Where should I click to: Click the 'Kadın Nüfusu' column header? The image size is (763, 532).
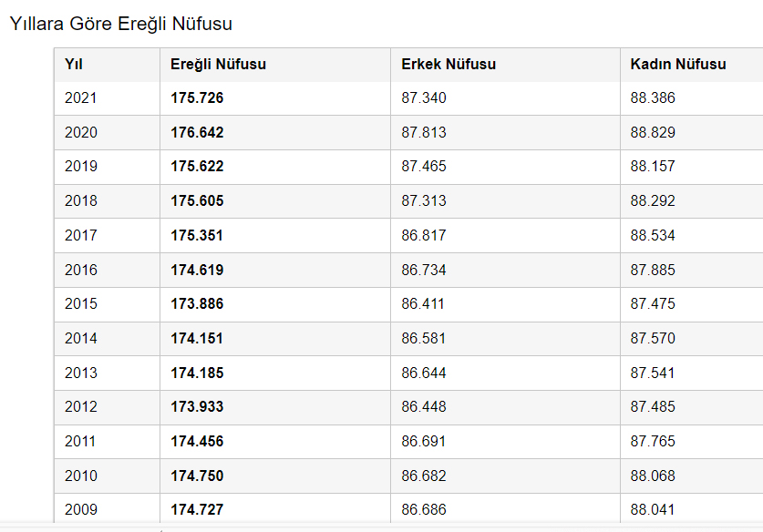pos(678,64)
